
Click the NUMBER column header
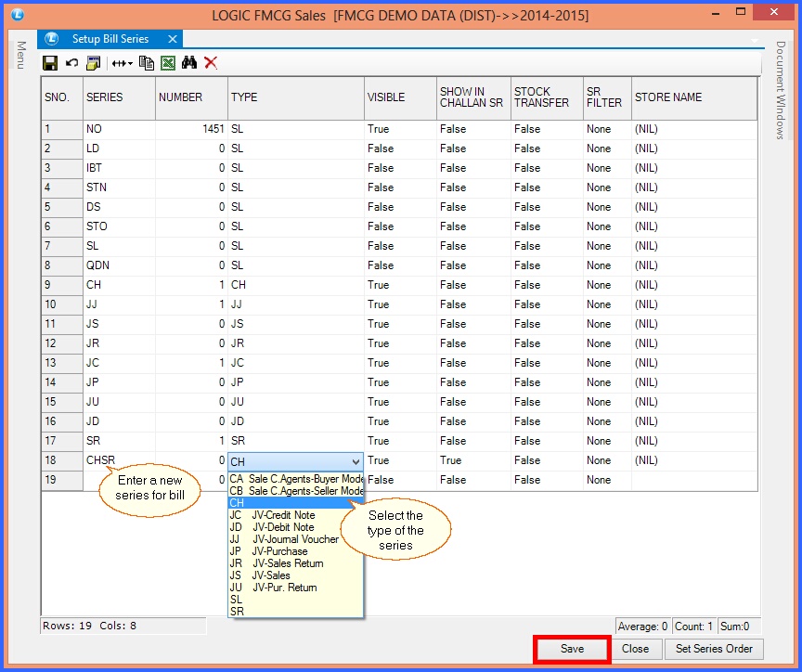tap(192, 97)
